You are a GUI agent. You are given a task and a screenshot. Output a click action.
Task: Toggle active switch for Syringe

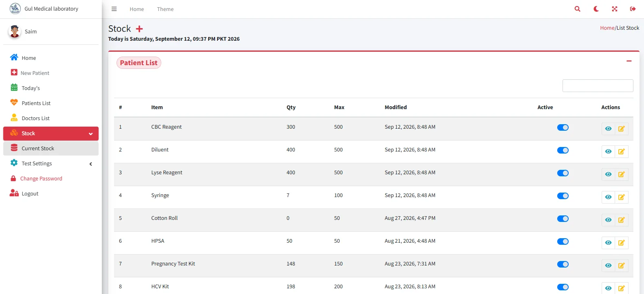click(563, 196)
